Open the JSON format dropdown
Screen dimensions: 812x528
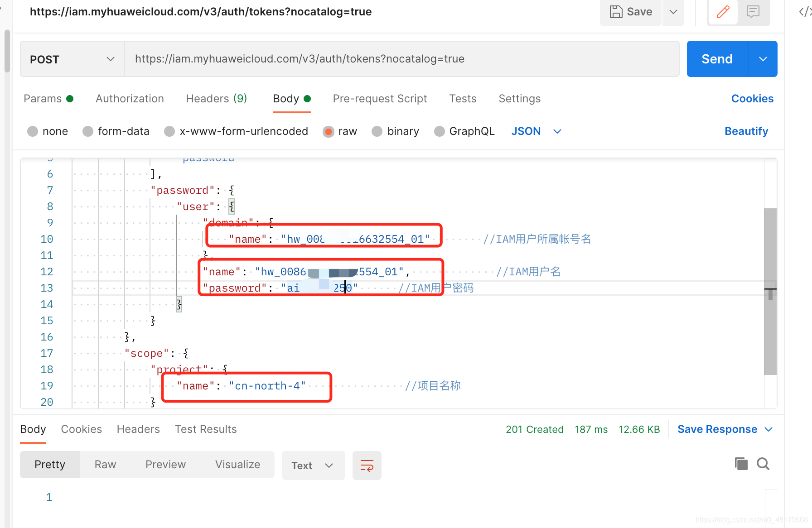click(536, 131)
